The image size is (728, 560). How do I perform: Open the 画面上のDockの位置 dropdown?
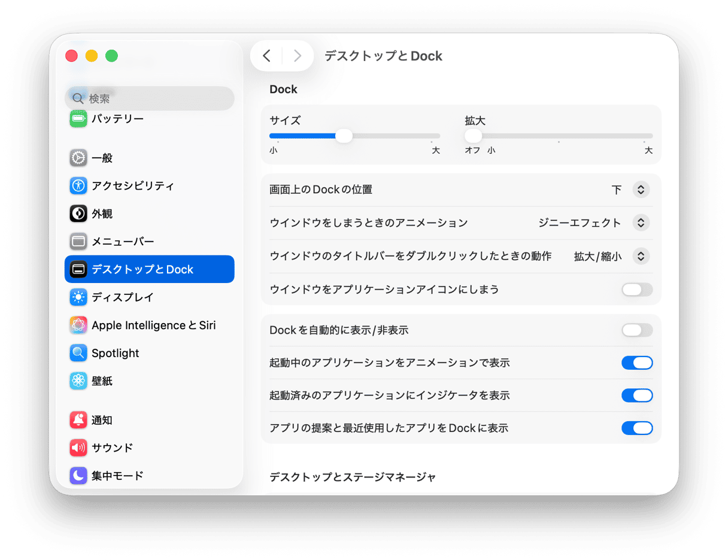640,190
